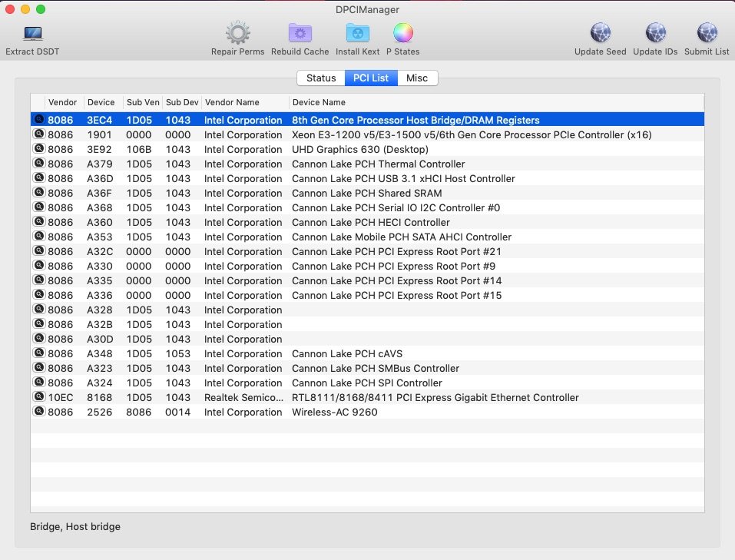Select 'UHD Graphics 630 (Desktop)' text
Viewport: 735px width, 560px height.
(360, 149)
